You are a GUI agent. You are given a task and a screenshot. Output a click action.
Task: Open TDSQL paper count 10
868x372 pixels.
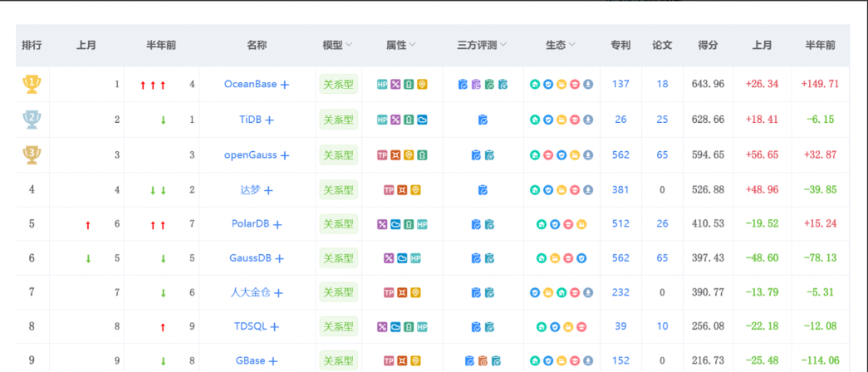[x=662, y=326]
